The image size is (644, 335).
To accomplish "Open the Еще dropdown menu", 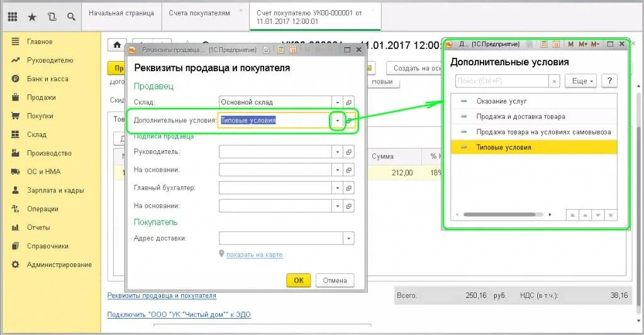I will [580, 81].
